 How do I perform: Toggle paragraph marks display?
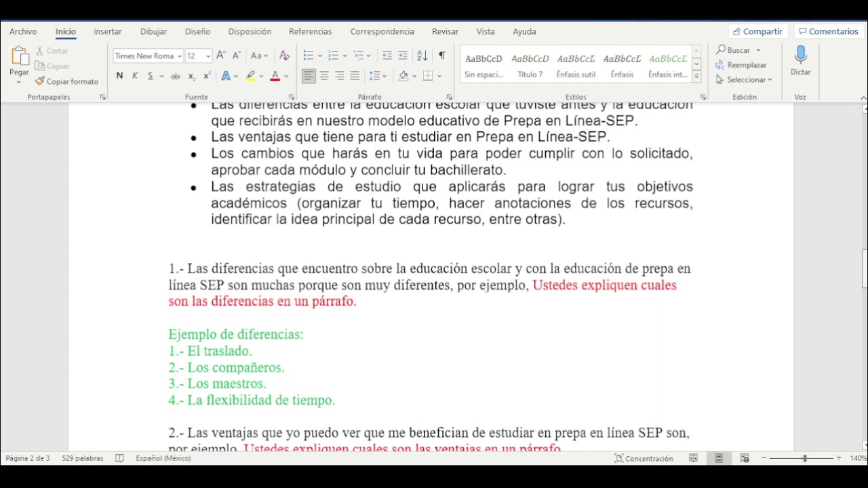click(x=442, y=56)
